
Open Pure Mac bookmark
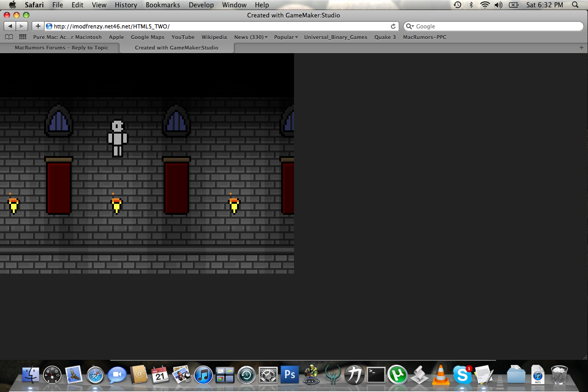click(68, 37)
